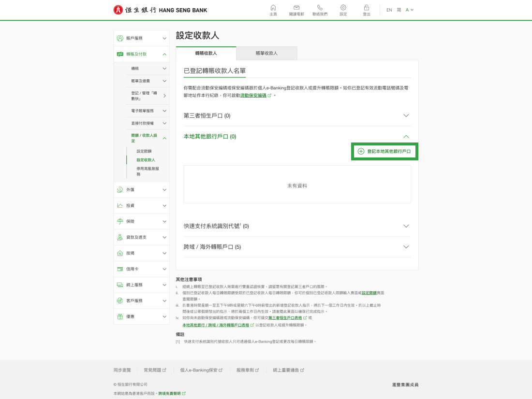Click the credit card icon in sidebar
This screenshot has width=532, height=399.
120,269
